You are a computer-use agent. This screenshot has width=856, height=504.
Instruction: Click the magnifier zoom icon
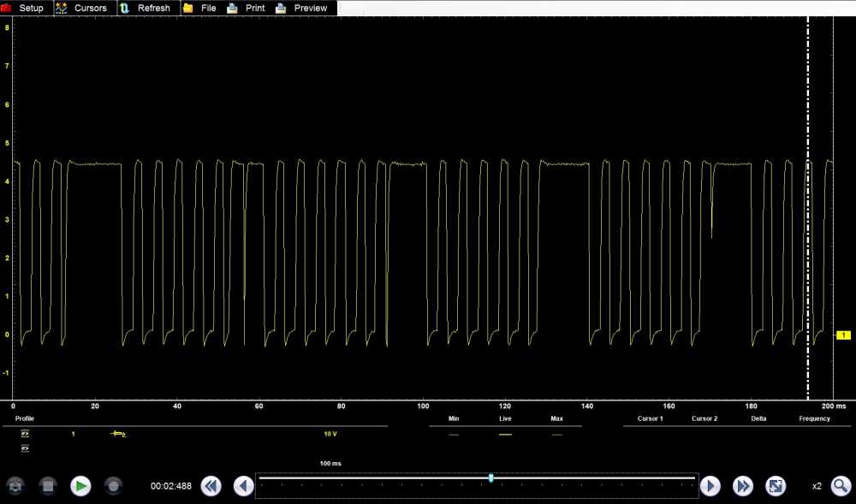click(x=841, y=486)
